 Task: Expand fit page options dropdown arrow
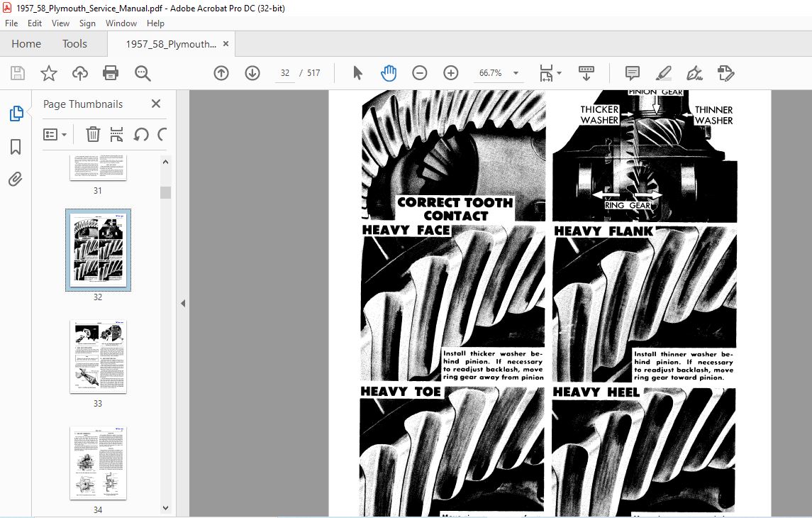559,73
